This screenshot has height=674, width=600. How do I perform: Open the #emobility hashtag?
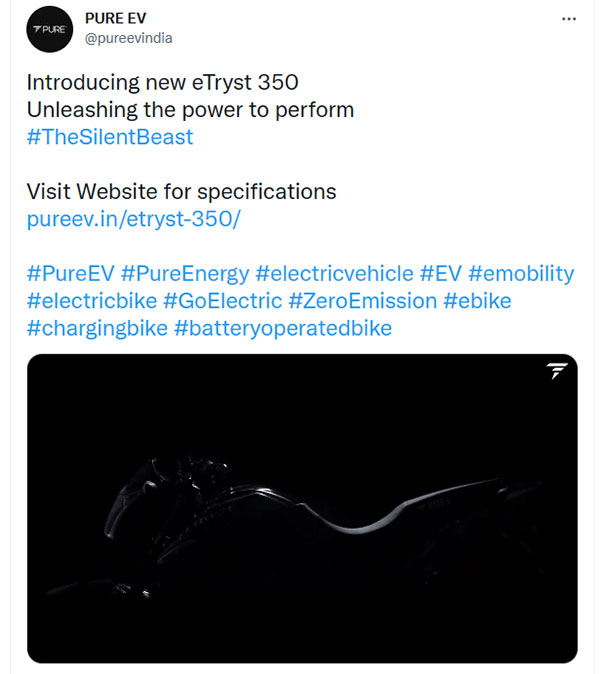pyautogui.click(x=521, y=273)
